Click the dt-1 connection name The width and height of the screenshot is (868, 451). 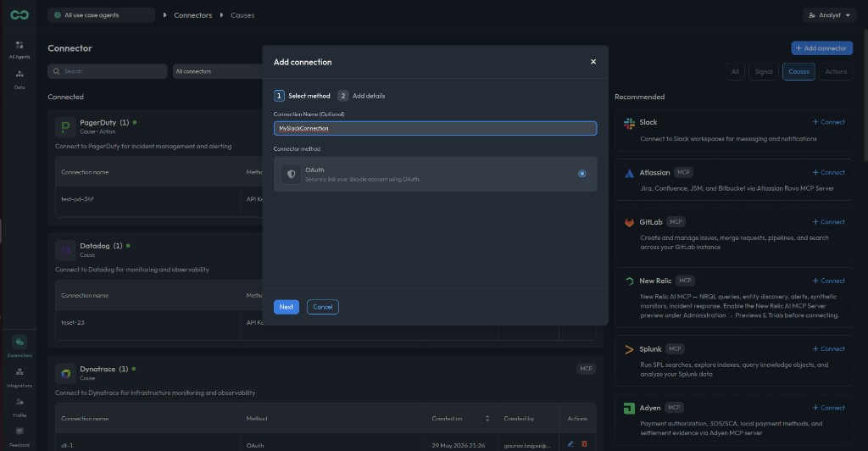(66, 445)
